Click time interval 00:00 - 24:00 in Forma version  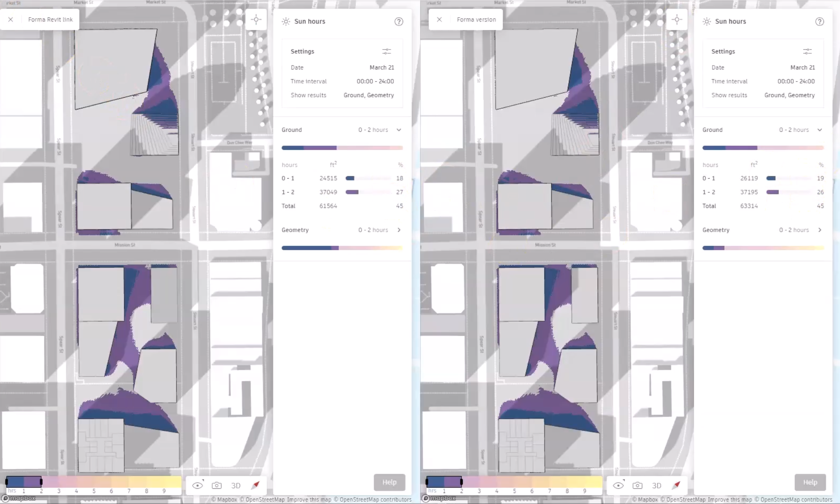click(796, 81)
